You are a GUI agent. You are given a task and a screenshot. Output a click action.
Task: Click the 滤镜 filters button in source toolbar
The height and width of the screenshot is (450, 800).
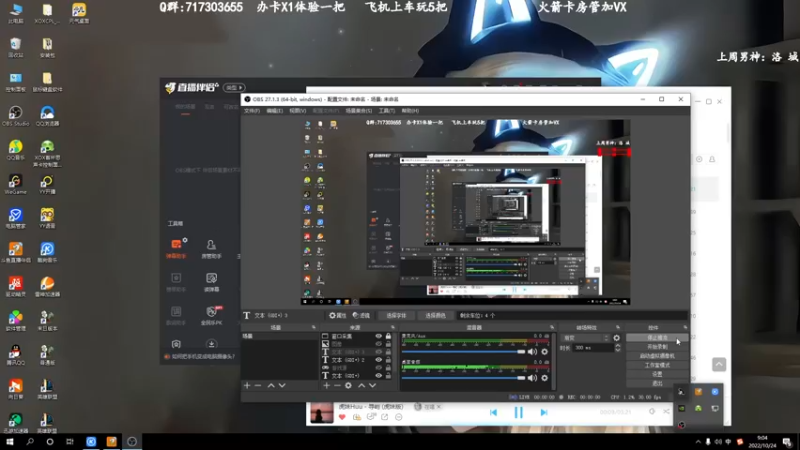361,316
